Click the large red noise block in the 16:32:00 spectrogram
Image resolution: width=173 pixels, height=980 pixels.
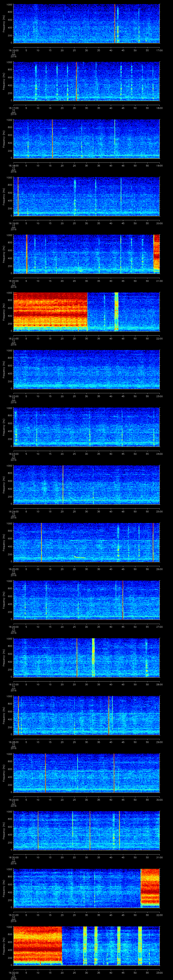[x=38, y=945]
